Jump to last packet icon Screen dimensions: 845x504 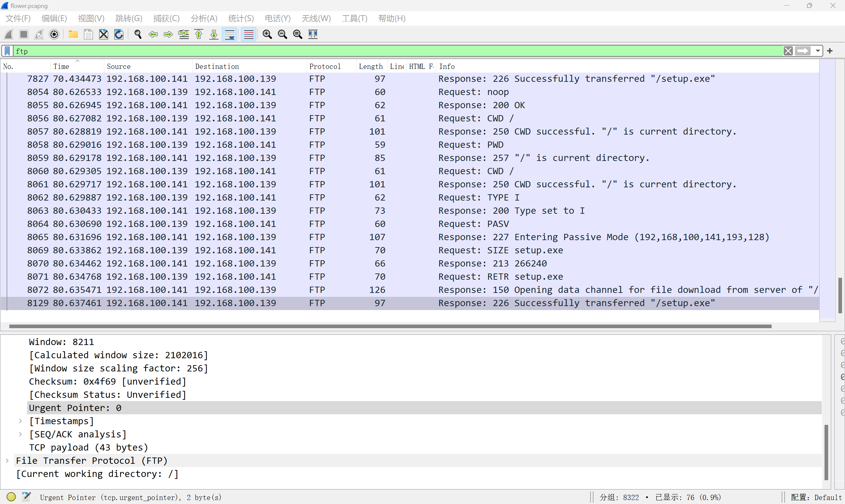click(214, 34)
